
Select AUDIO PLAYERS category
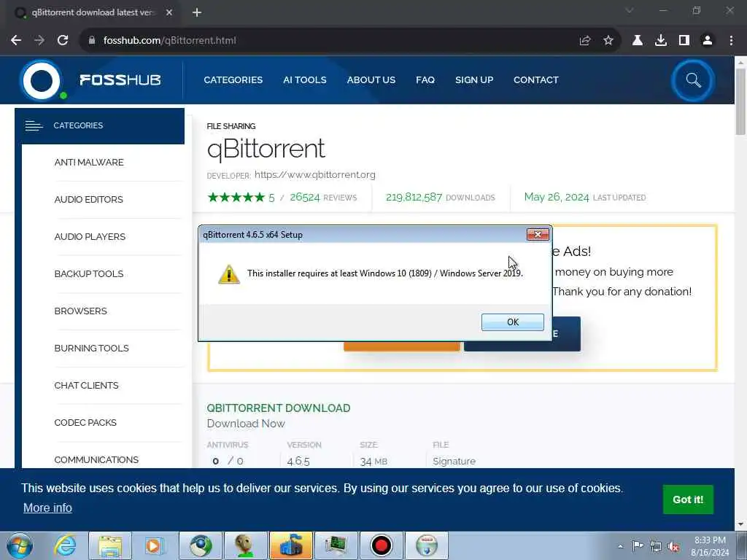(90, 237)
